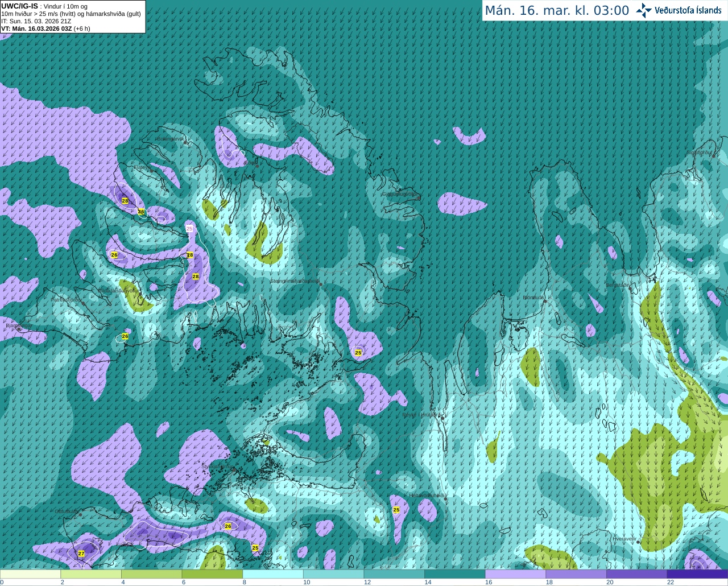Screen dimensions: 728x586
Task: Click the 'Veðurstofa Íslands' wordmark text
Action: [x=688, y=10]
